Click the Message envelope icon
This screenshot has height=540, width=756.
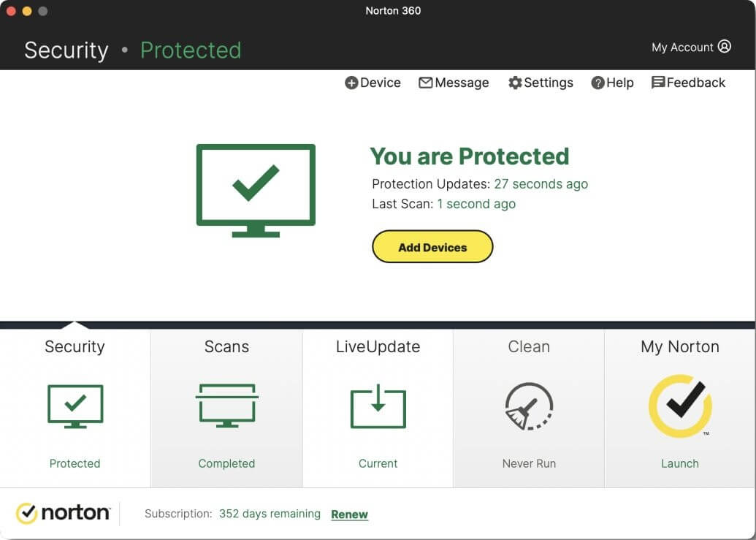425,83
